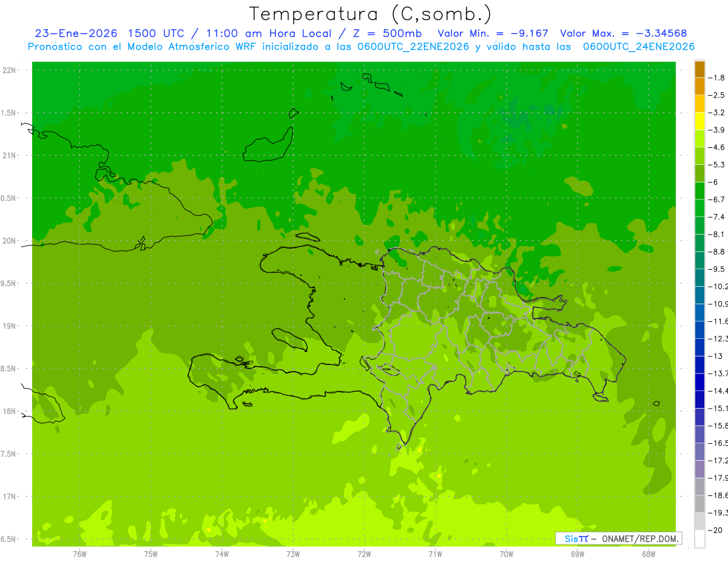Click the '-7.4' colorbar value

coord(716,217)
